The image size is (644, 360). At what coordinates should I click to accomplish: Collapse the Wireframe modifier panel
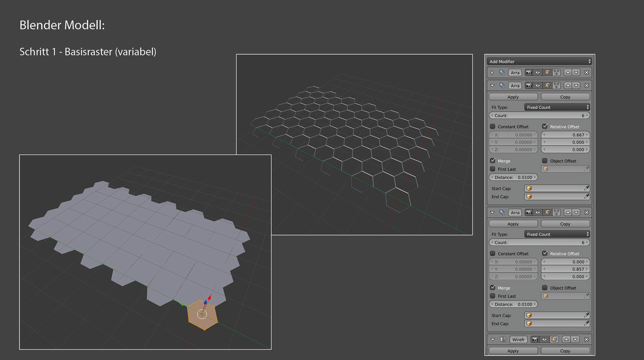pos(492,340)
